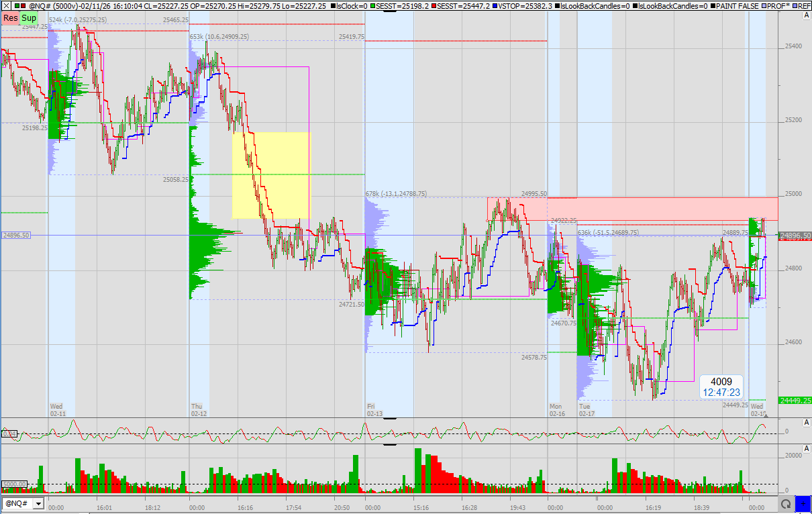
Task: Click the A auto-scale icon on oscillator pane
Action: tap(805, 422)
